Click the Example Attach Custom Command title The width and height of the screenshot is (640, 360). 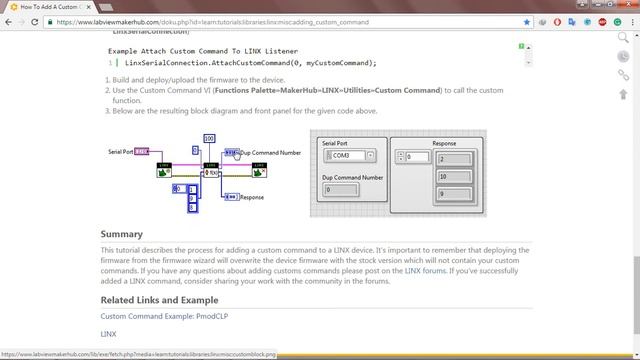pos(203,51)
